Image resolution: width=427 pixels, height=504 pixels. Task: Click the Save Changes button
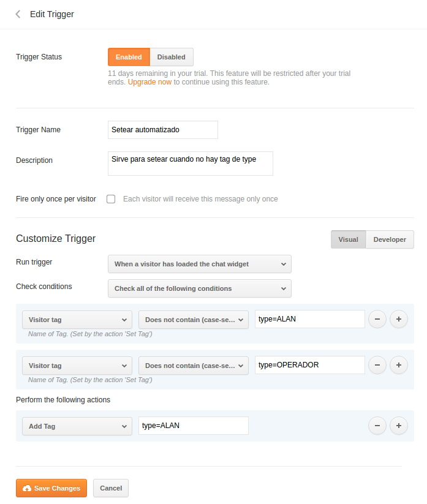51,488
